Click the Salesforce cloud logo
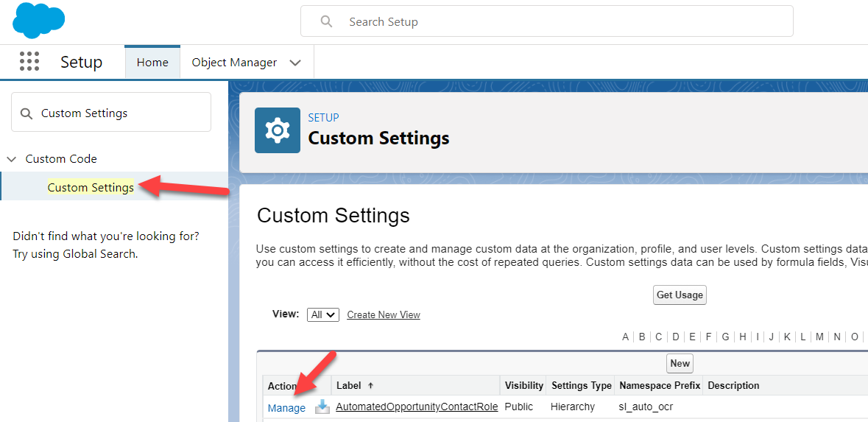 click(x=39, y=21)
